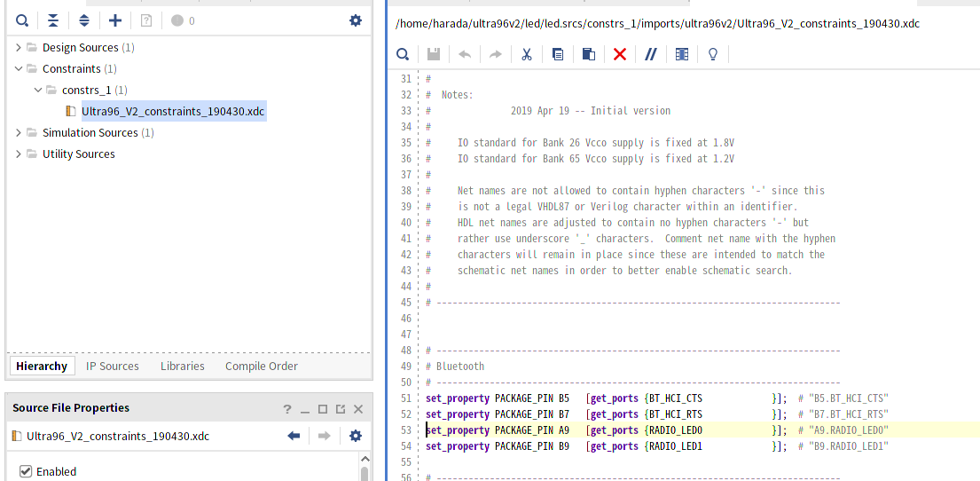
Task: Open the Compile Order tab
Action: click(x=262, y=366)
